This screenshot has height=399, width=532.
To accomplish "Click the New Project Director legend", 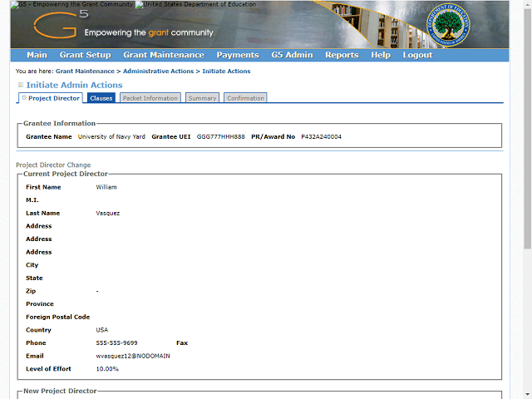I will [x=60, y=391].
